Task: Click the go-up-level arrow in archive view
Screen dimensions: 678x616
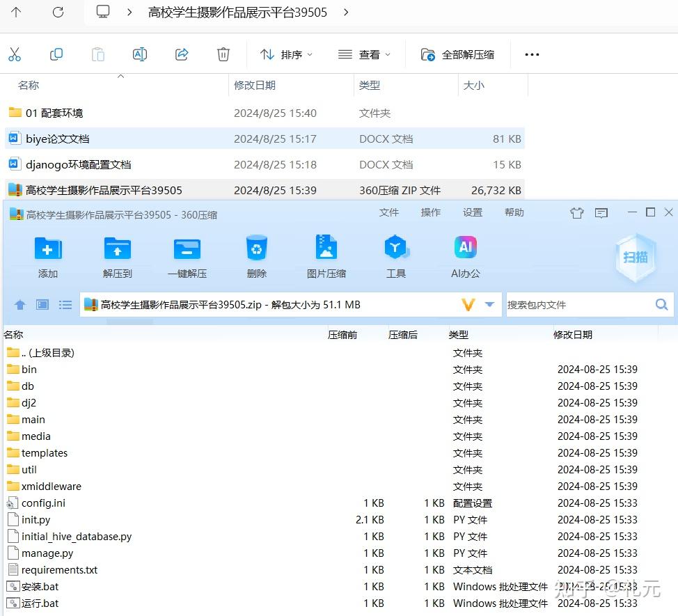Action: pos(19,304)
